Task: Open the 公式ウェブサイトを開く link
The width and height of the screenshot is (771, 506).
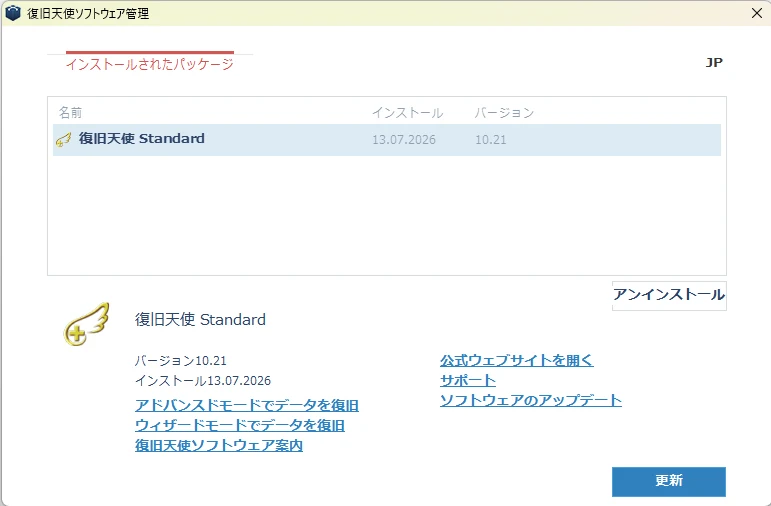Action: pos(517,360)
